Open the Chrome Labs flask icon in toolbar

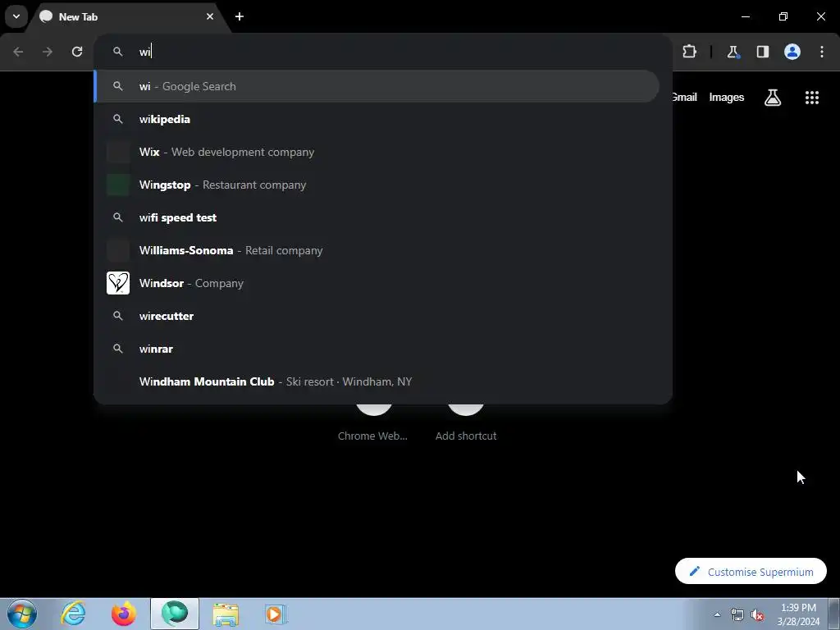pyautogui.click(x=733, y=52)
